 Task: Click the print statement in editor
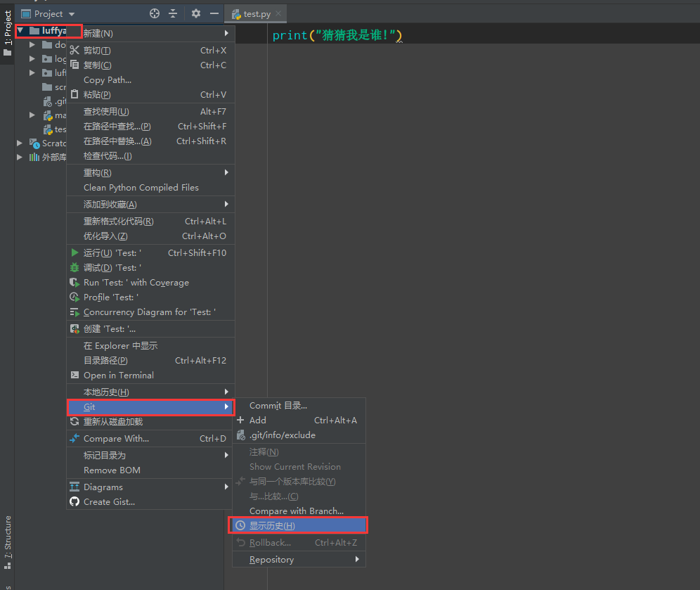[x=337, y=35]
